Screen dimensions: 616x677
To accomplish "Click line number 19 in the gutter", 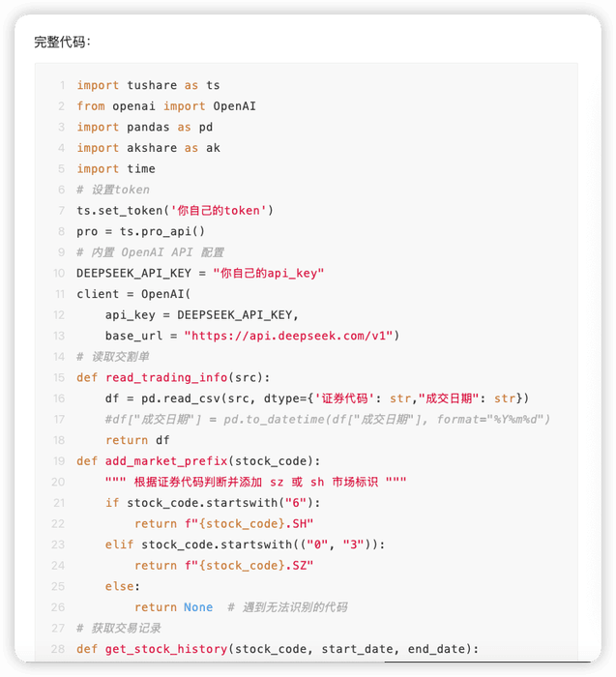I will tap(59, 460).
